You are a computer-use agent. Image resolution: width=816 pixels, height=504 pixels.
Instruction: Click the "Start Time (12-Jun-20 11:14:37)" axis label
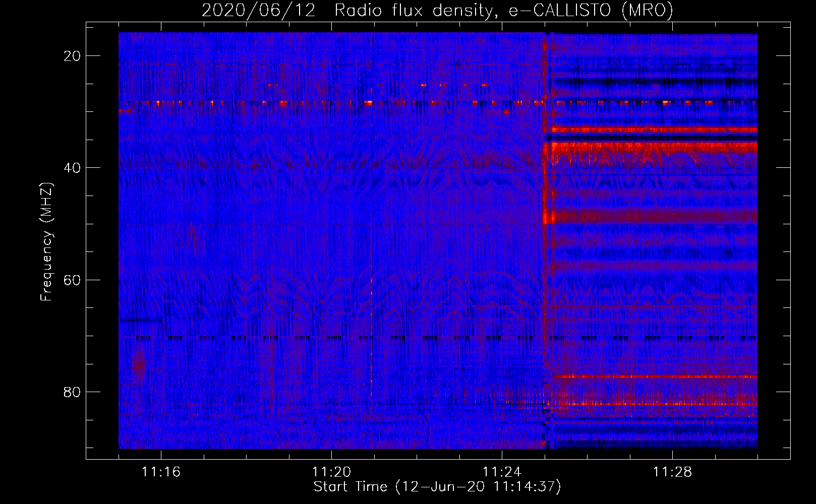point(437,487)
